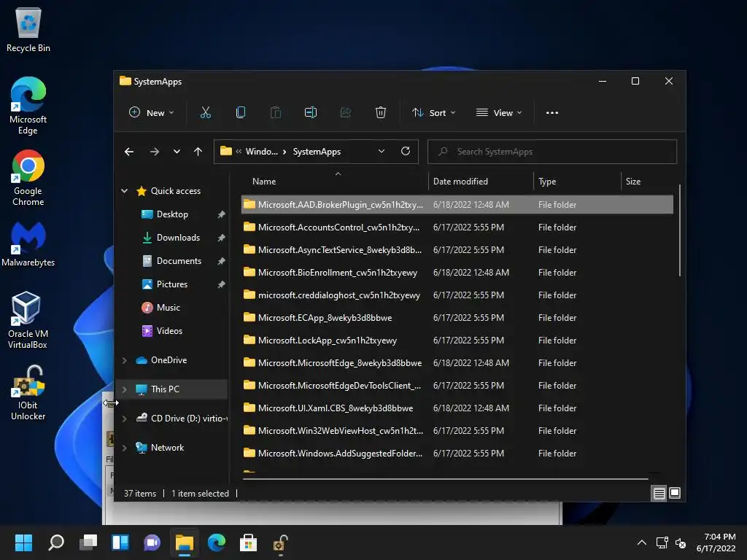Viewport: 747px width, 560px height.
Task: Open Microsoft Store from taskbar
Action: point(248,542)
